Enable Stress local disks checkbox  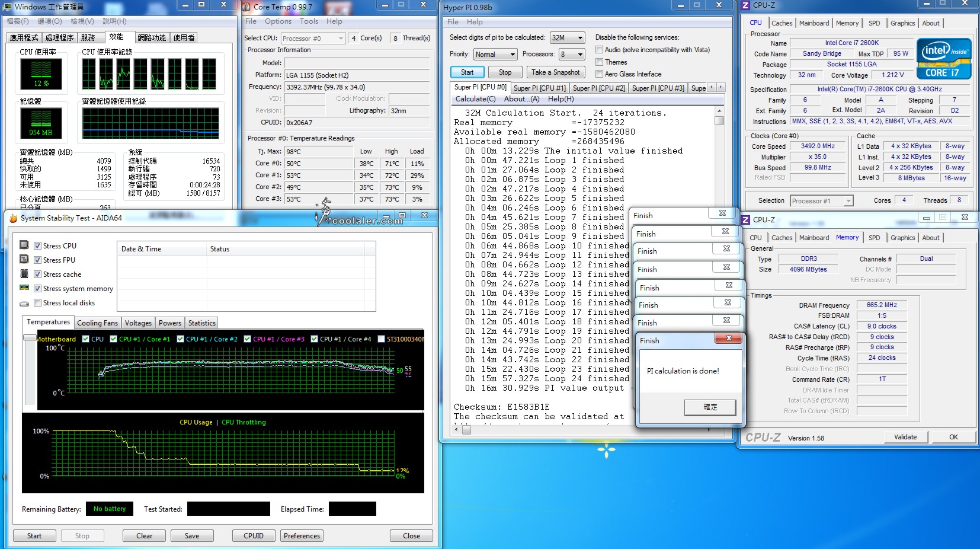pos(38,303)
